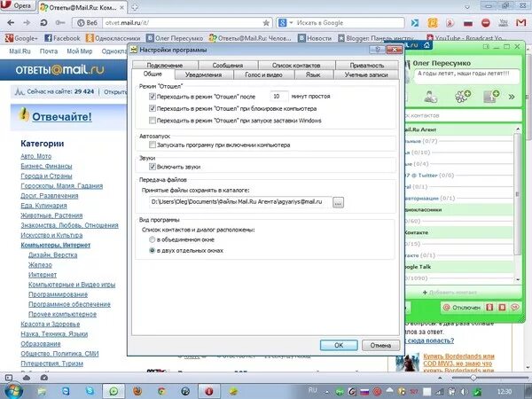Viewport: 532px width, 399px height.
Task: Open the Учетные записи tab
Action: pos(366,74)
